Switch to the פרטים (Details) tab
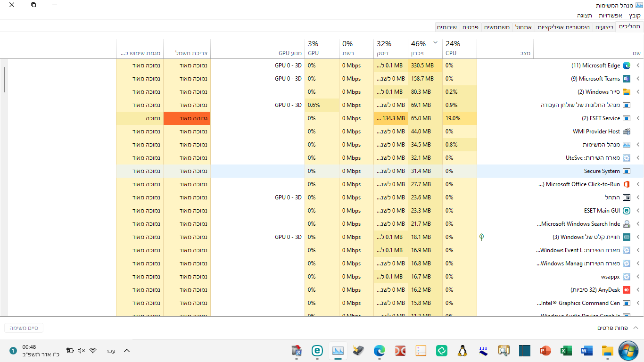 [x=470, y=27]
